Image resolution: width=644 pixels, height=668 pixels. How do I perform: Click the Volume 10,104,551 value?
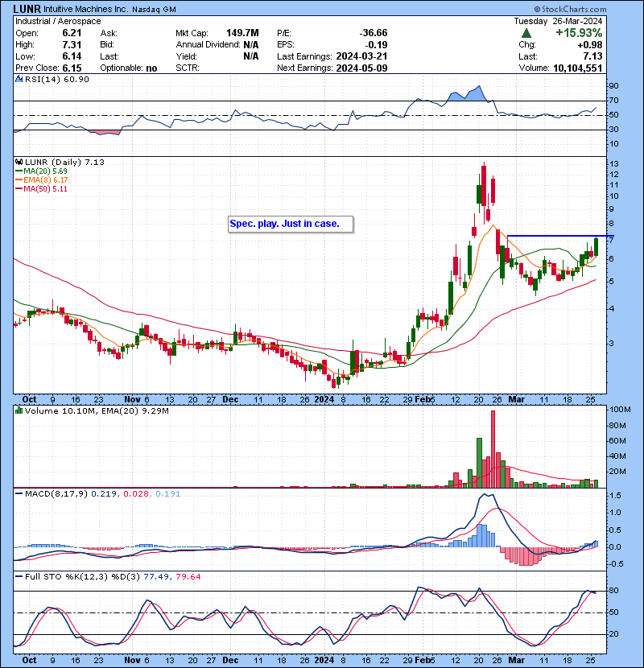[577, 68]
